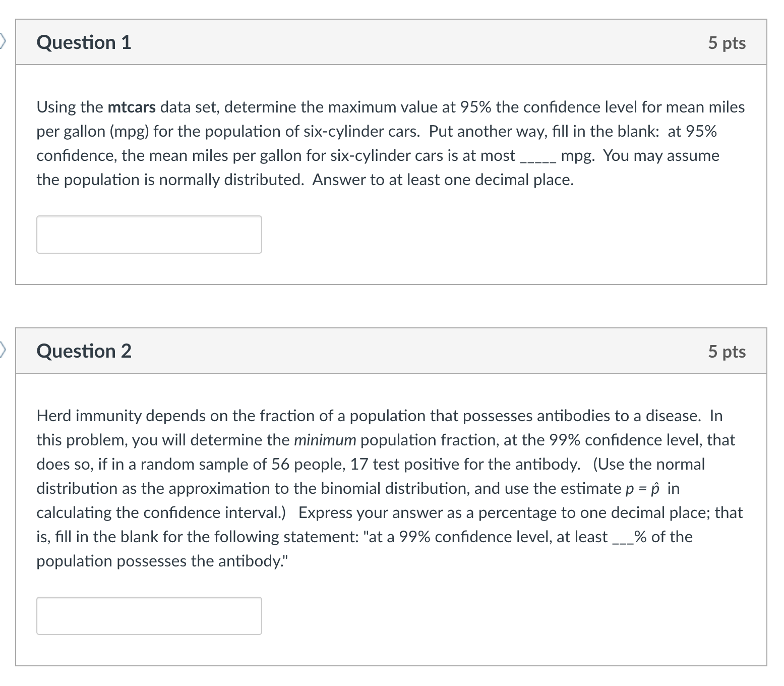Click the 5 pts label on Question 1
The image size is (784, 686).
pyautogui.click(x=727, y=43)
